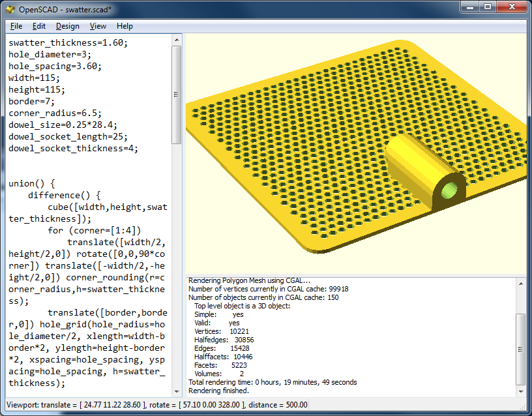
Task: Click the difference() { code line
Action: (x=64, y=196)
